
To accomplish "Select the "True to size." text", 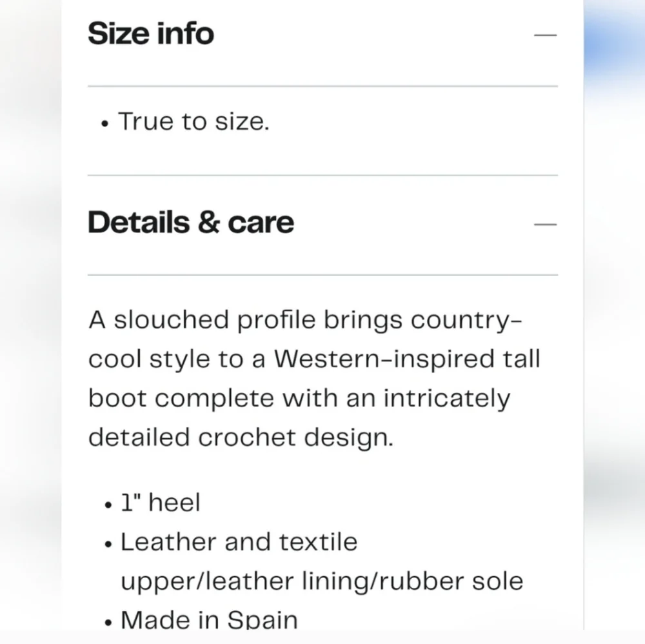I will (193, 121).
